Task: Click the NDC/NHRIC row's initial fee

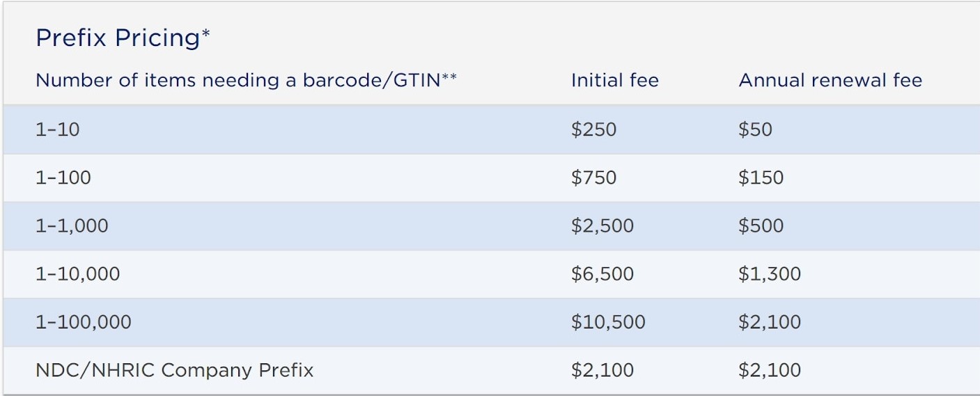Action: click(602, 370)
